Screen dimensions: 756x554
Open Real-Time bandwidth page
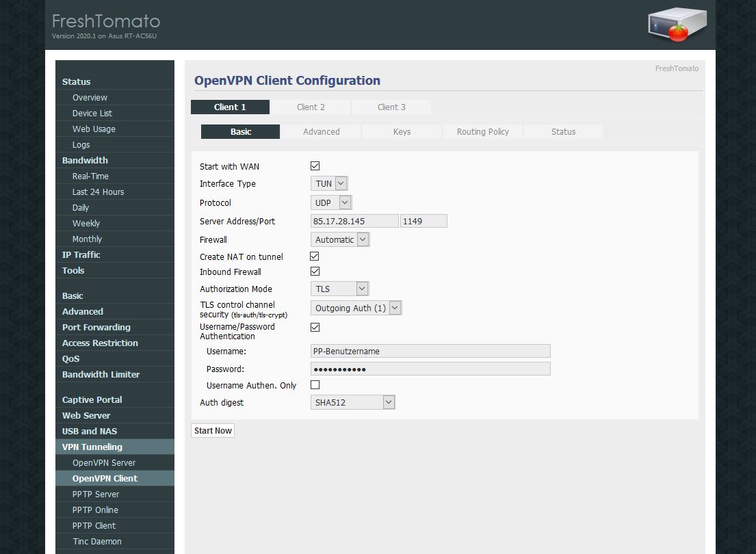115,176
